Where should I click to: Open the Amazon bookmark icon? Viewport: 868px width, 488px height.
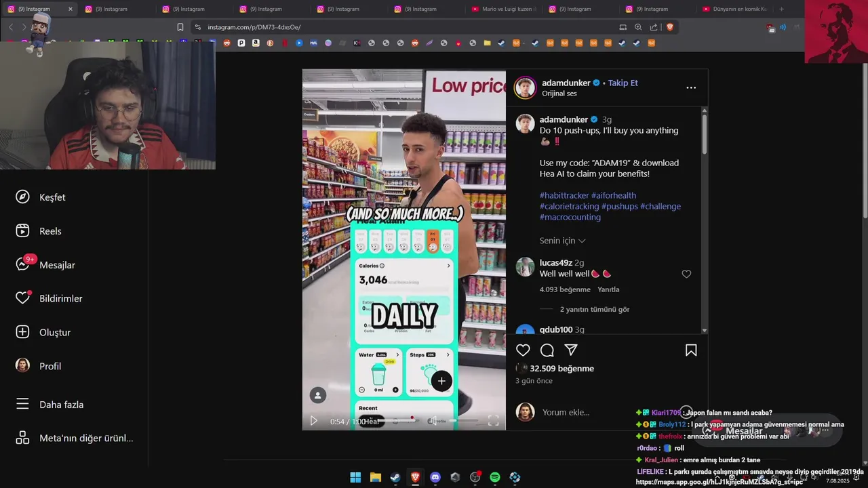point(256,43)
